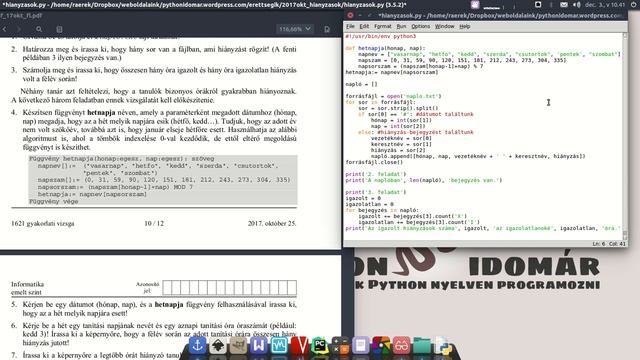Click bold word 'hetnapja' in PDF task 4
The width and height of the screenshot is (640, 360).
tap(101, 112)
